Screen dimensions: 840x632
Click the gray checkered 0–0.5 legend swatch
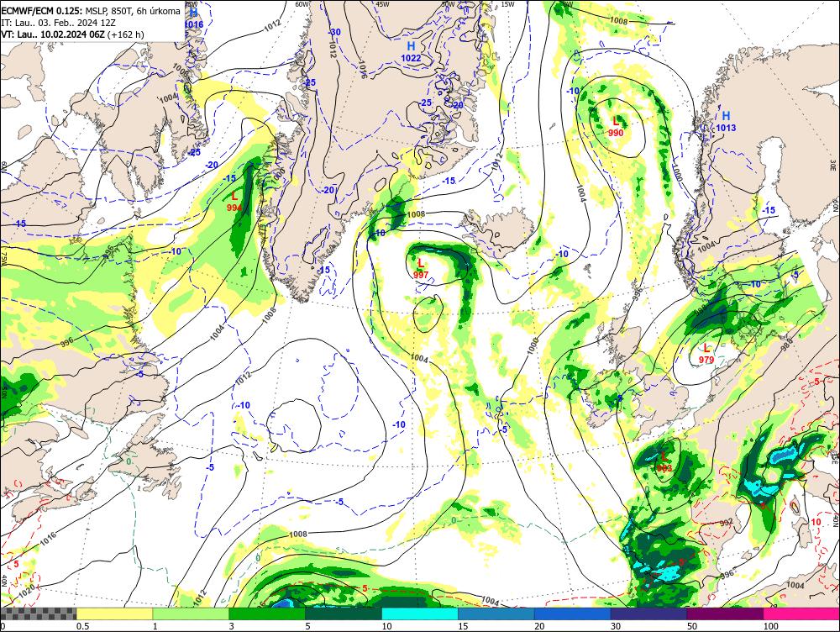(38, 614)
